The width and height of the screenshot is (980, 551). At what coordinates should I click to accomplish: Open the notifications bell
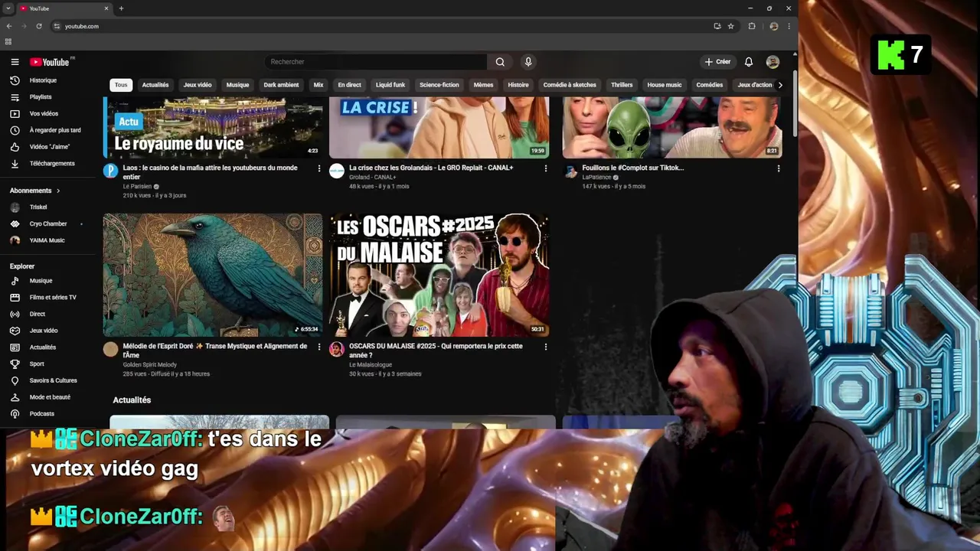pyautogui.click(x=749, y=62)
